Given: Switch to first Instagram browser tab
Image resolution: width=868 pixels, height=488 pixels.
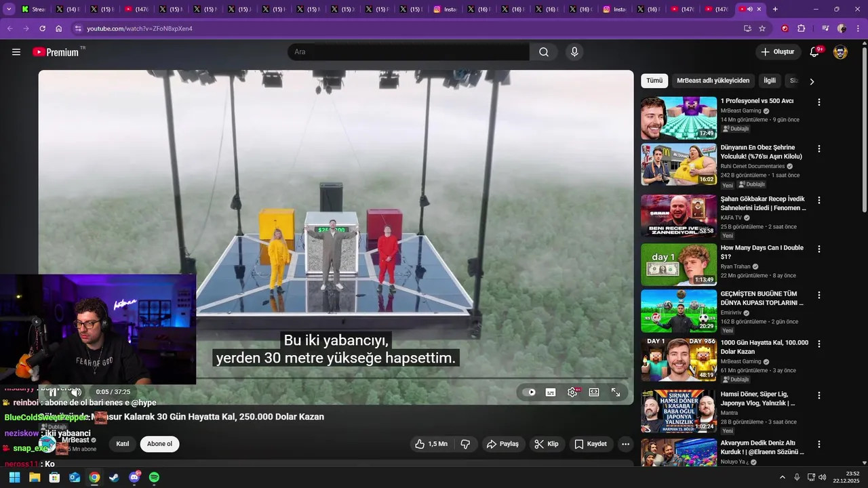Looking at the screenshot, I should pos(444,9).
